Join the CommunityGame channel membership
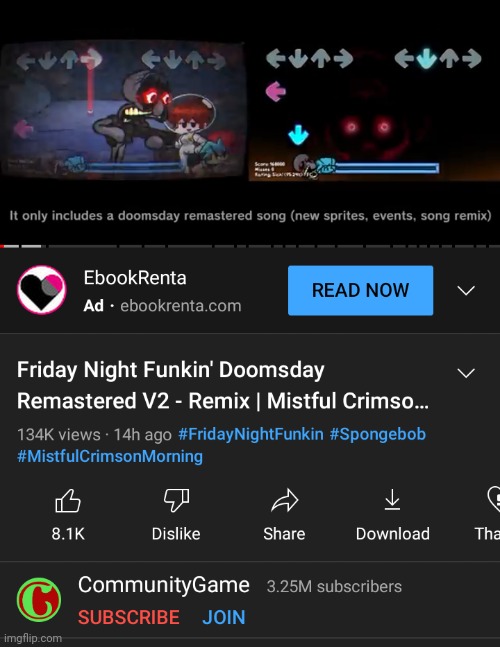 224,617
